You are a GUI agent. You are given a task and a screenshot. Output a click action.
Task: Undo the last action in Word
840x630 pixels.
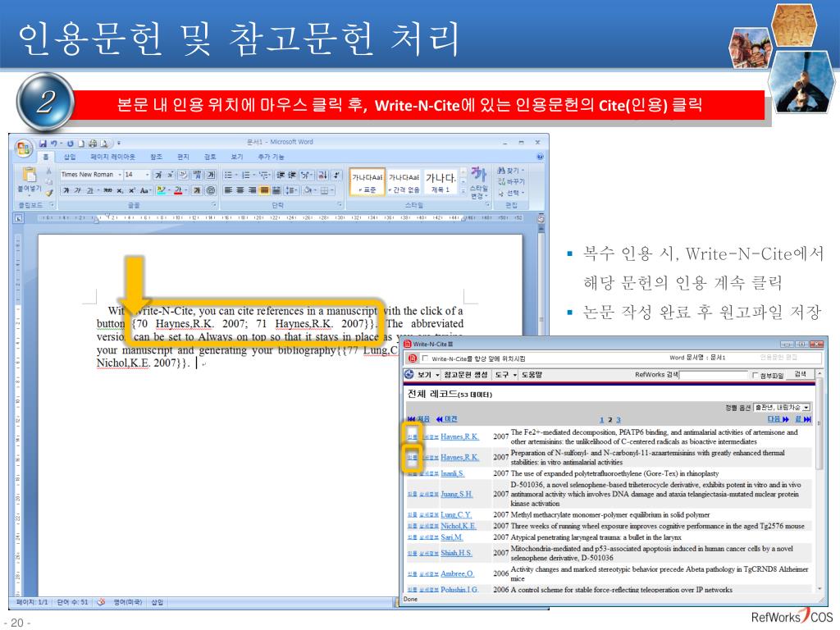(54, 144)
